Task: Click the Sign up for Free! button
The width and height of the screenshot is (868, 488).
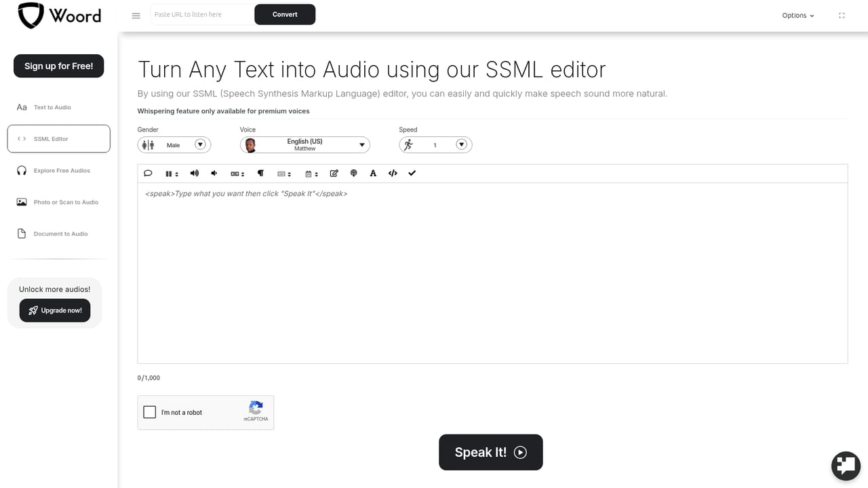Action: coord(59,66)
